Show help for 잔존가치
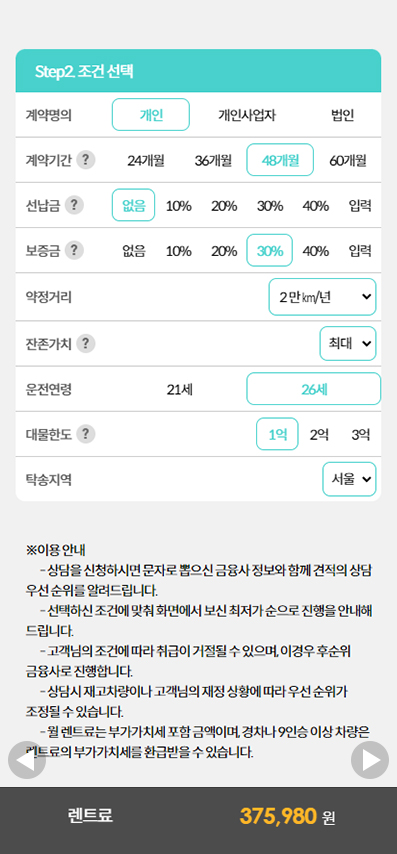Viewport: 397px width, 854px height. click(x=85, y=344)
